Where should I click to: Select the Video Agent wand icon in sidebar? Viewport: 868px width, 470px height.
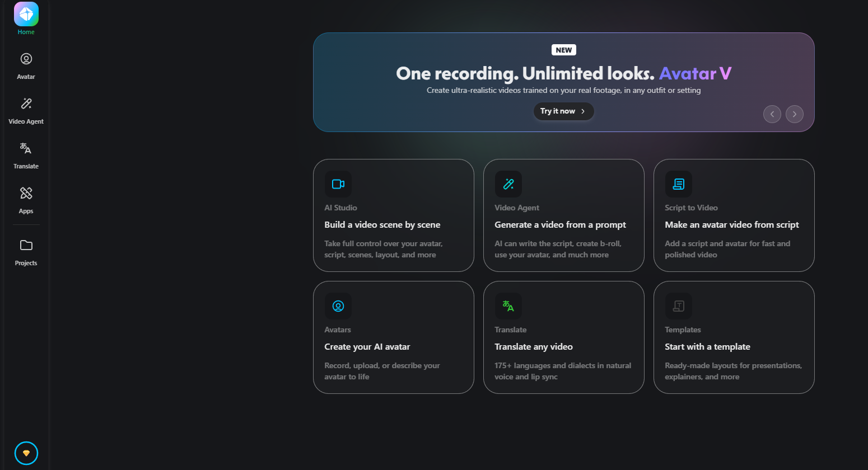click(26, 104)
